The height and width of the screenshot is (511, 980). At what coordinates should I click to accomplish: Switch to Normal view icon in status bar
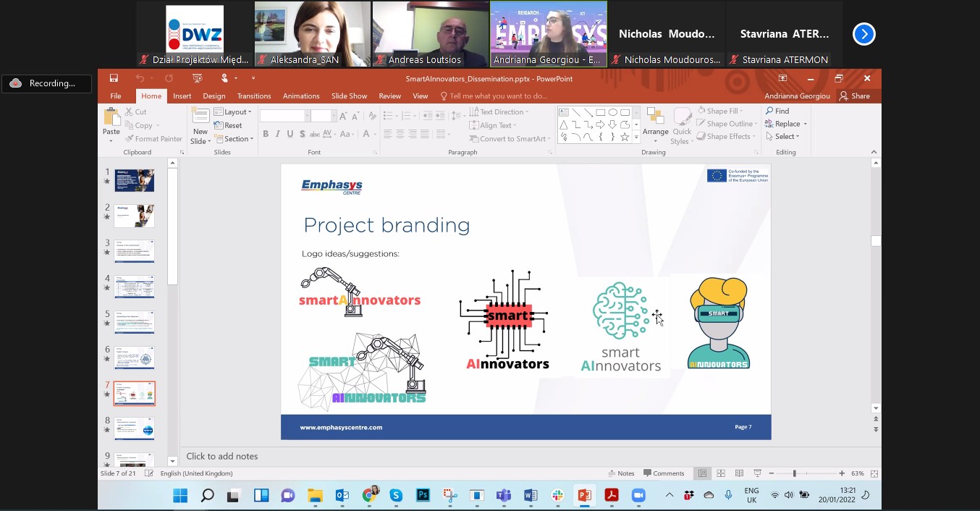[702, 473]
